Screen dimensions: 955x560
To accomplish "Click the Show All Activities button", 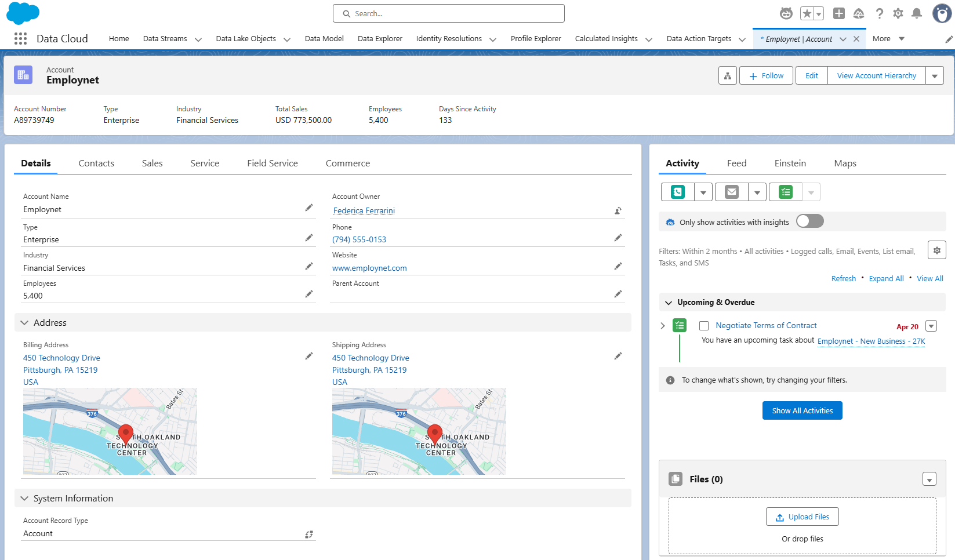I will pyautogui.click(x=802, y=410).
